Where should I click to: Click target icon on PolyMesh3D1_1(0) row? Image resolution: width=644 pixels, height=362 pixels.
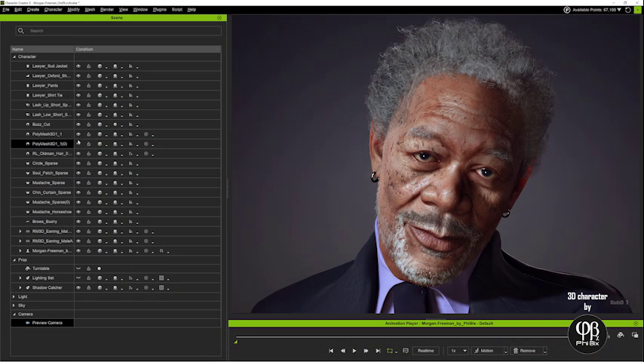146,144
